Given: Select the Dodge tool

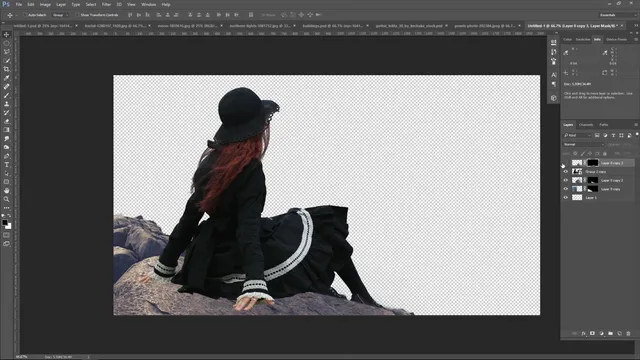Looking at the screenshot, I should tap(7, 147).
